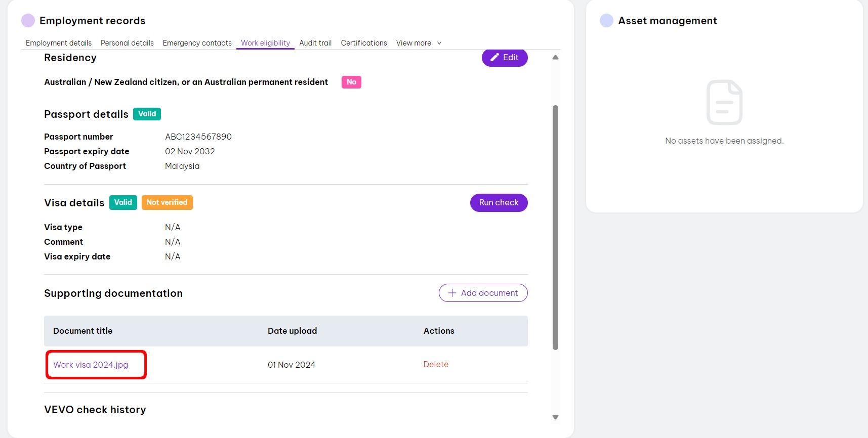Click the Valid badge beside Passport details
This screenshot has height=438, width=868.
pos(147,114)
